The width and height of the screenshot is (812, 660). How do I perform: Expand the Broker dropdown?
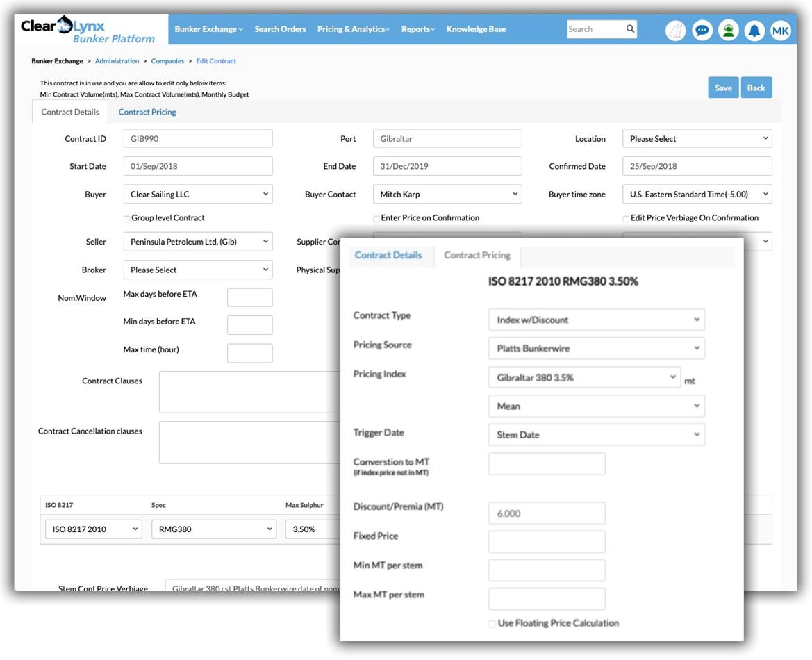[198, 270]
